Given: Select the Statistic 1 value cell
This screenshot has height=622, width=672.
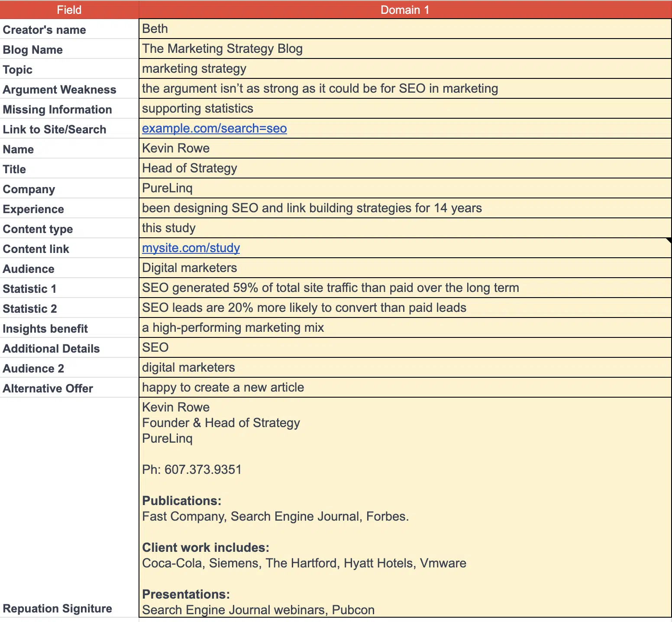Looking at the screenshot, I should tap(405, 288).
